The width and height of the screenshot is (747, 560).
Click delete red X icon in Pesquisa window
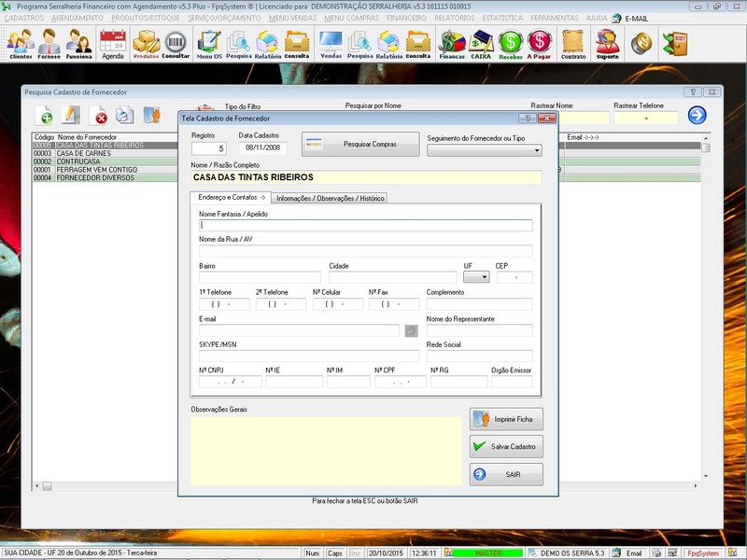(99, 115)
